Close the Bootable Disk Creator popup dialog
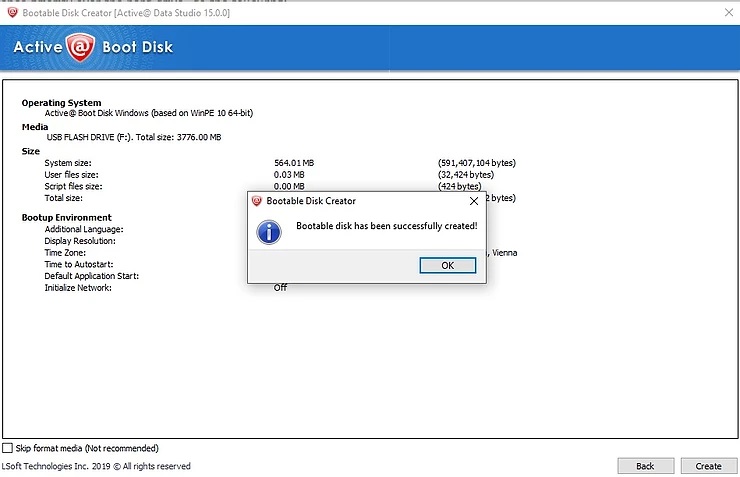Image resolution: width=740 pixels, height=477 pixels. (473, 201)
